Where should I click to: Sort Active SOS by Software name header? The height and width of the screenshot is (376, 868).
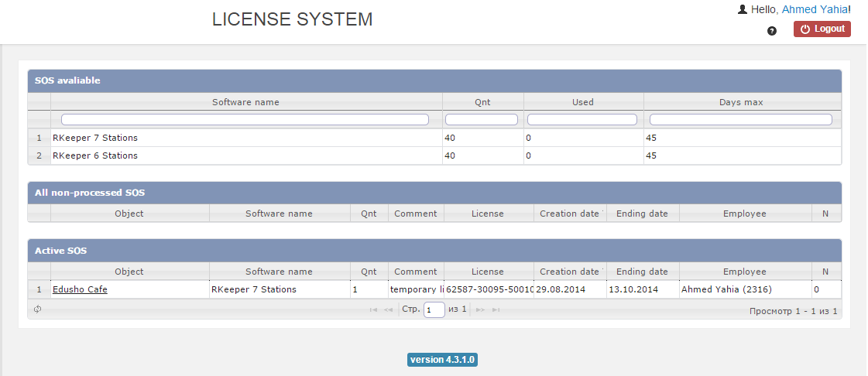[x=279, y=272]
